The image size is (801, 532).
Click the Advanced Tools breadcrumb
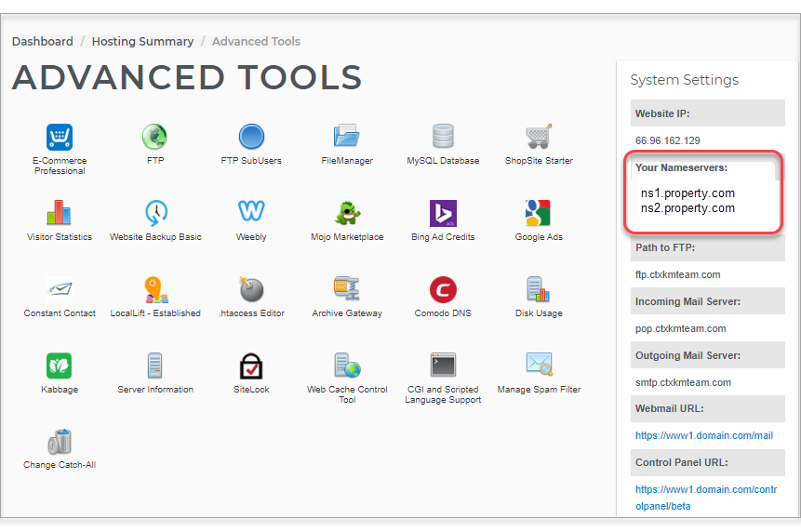click(x=256, y=41)
